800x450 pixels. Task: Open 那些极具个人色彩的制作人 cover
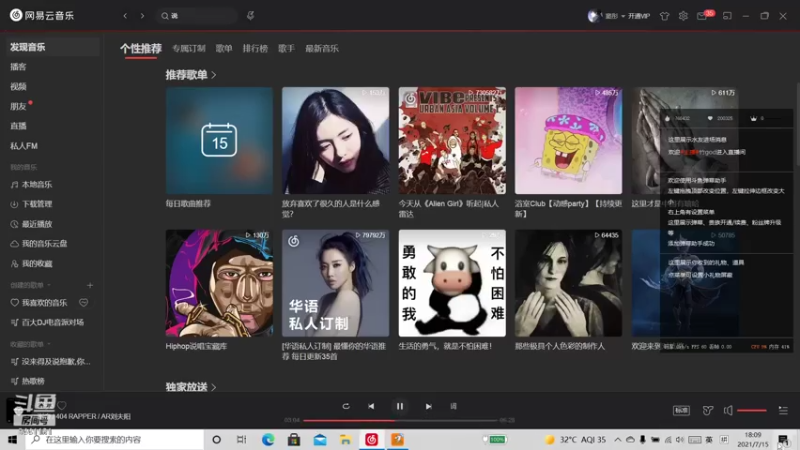[568, 283]
